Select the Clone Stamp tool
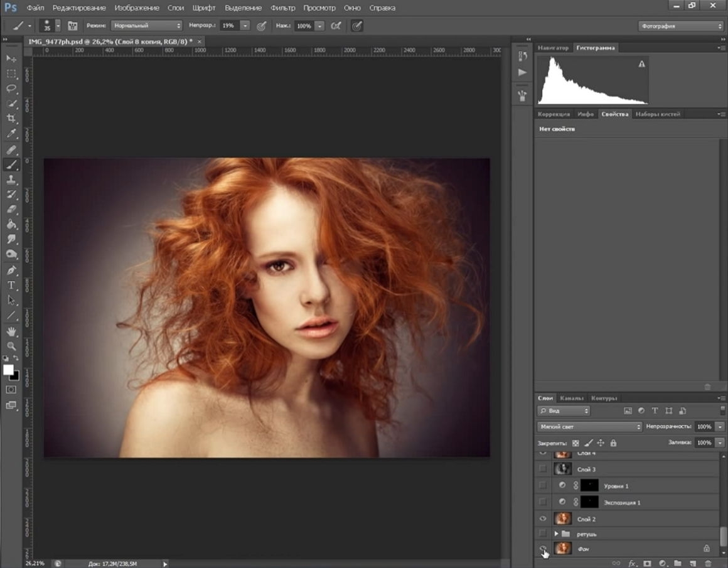Viewport: 728px width, 568px height. [11, 180]
